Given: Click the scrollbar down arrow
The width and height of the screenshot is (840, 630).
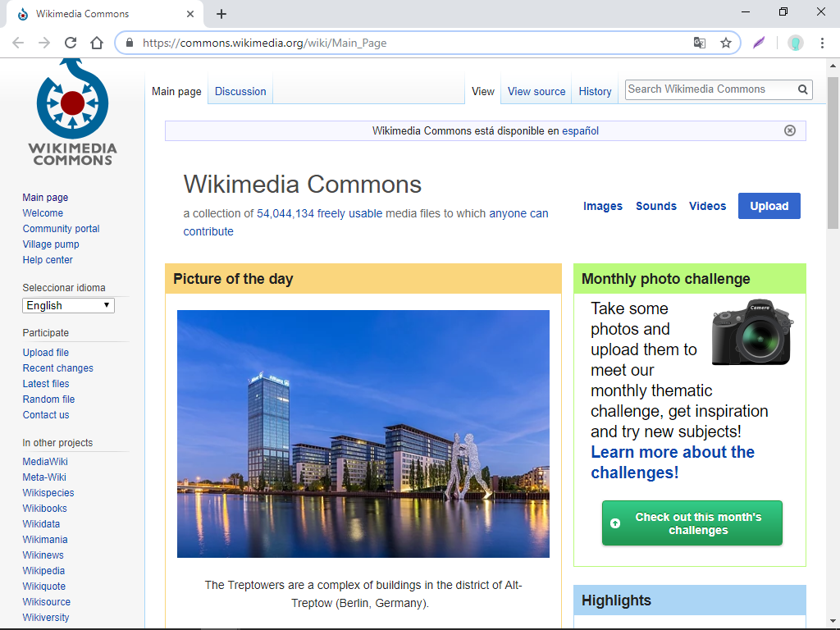Looking at the screenshot, I should click(833, 622).
